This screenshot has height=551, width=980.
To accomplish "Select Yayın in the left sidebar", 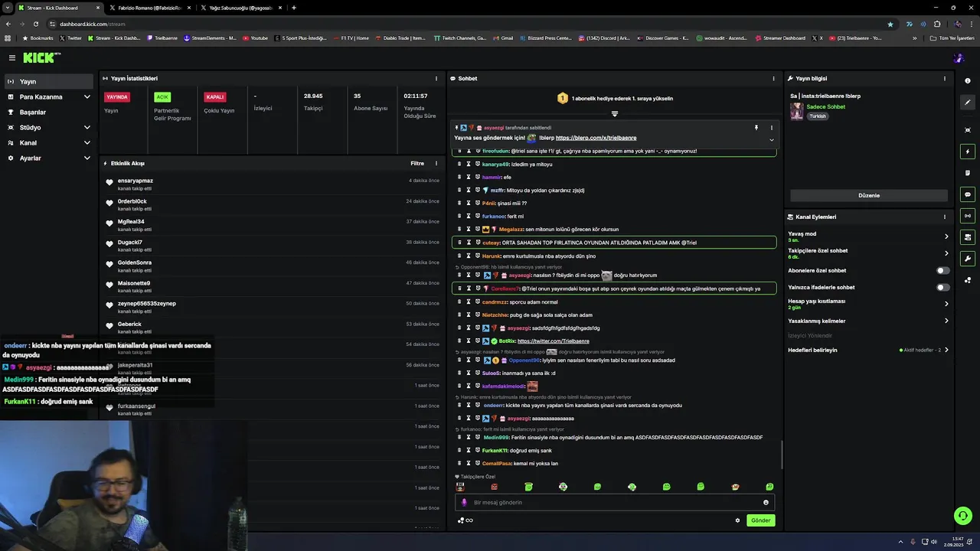I will click(49, 81).
